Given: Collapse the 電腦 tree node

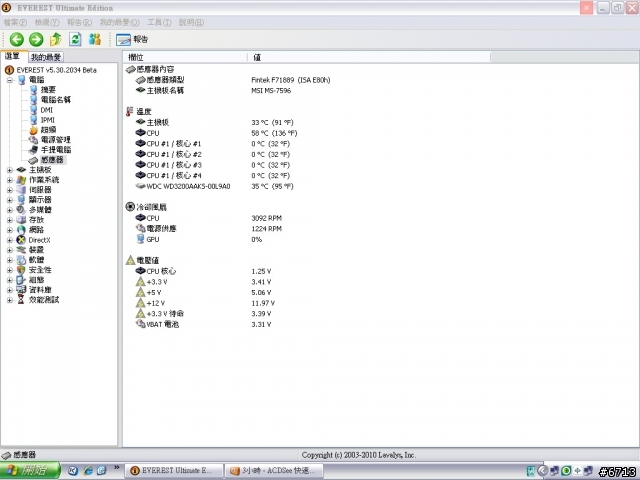Looking at the screenshot, I should (10, 80).
